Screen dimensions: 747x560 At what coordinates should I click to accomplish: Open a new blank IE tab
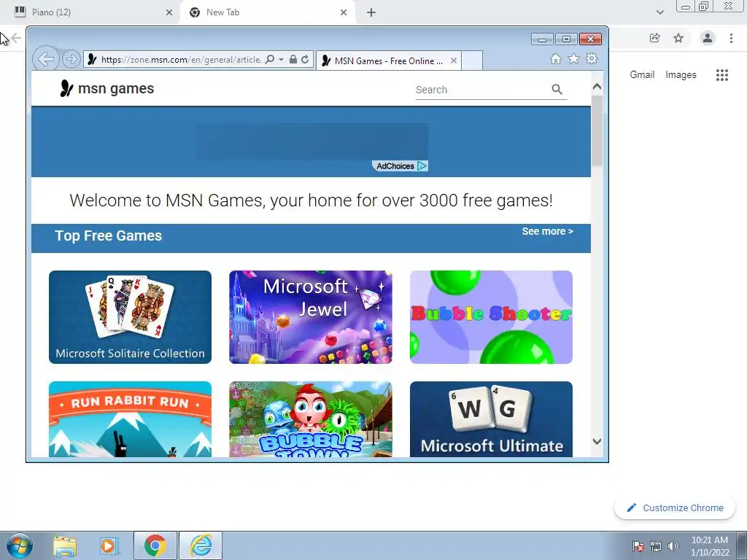click(472, 61)
